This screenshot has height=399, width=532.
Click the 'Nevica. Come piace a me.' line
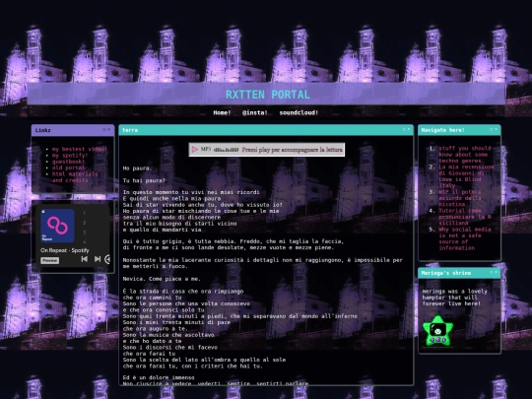[x=162, y=279]
